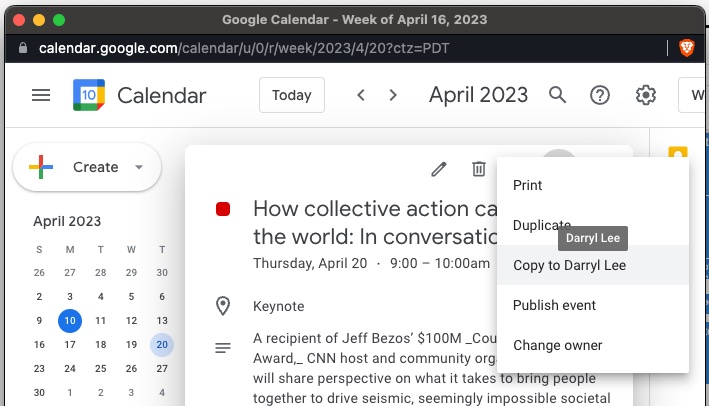Viewport: 709px width, 406px height.
Task: Click the Calendar app name text
Action: (x=161, y=95)
